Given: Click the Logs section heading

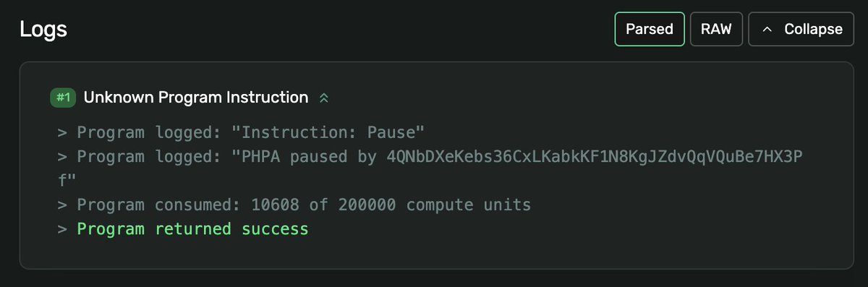Looking at the screenshot, I should click(43, 30).
